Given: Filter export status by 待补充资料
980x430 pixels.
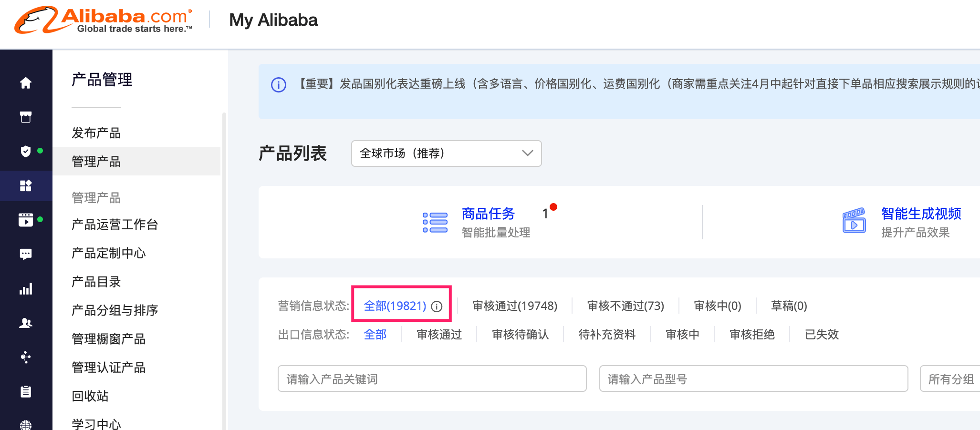Looking at the screenshot, I should [x=607, y=335].
